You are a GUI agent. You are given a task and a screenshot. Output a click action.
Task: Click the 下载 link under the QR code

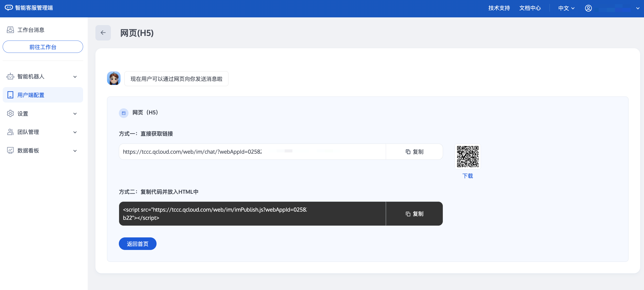467,176
